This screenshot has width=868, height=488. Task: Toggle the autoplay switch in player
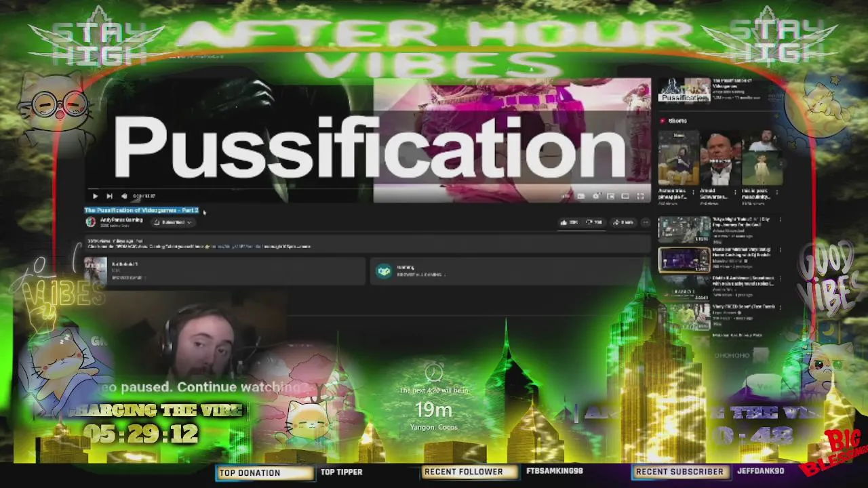tap(567, 197)
